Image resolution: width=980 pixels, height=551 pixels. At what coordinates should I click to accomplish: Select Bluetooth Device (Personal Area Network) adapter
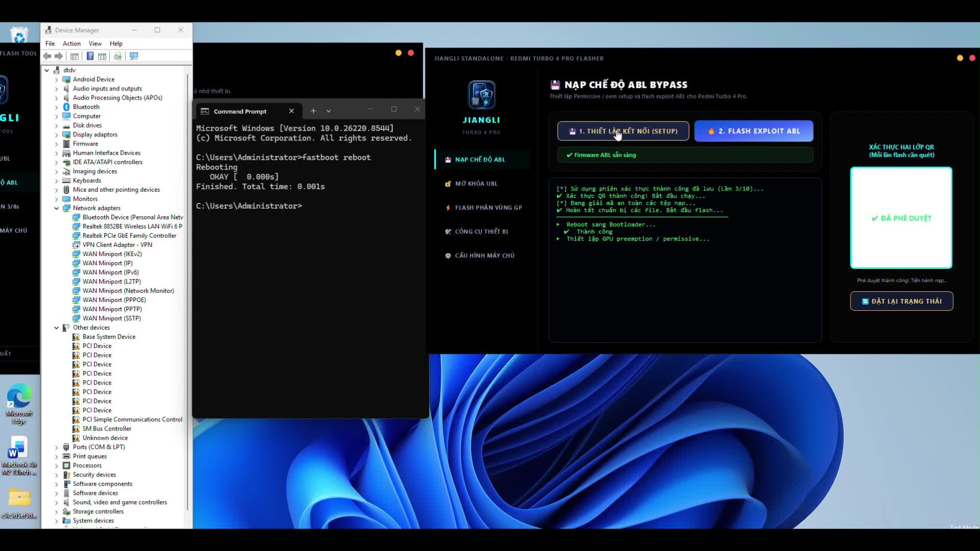point(132,217)
